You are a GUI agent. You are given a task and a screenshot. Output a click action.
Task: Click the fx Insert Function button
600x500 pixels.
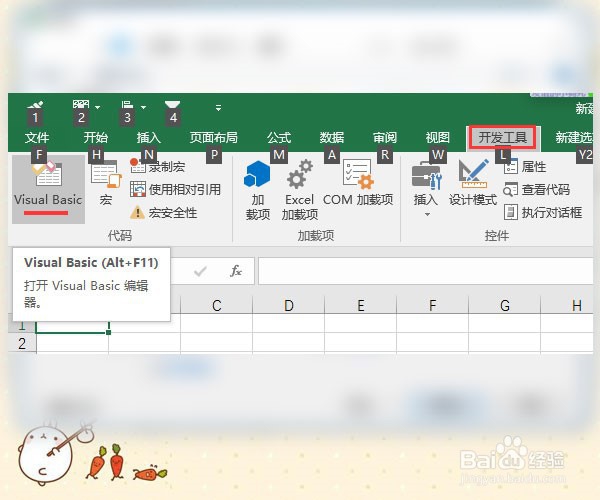point(236,271)
